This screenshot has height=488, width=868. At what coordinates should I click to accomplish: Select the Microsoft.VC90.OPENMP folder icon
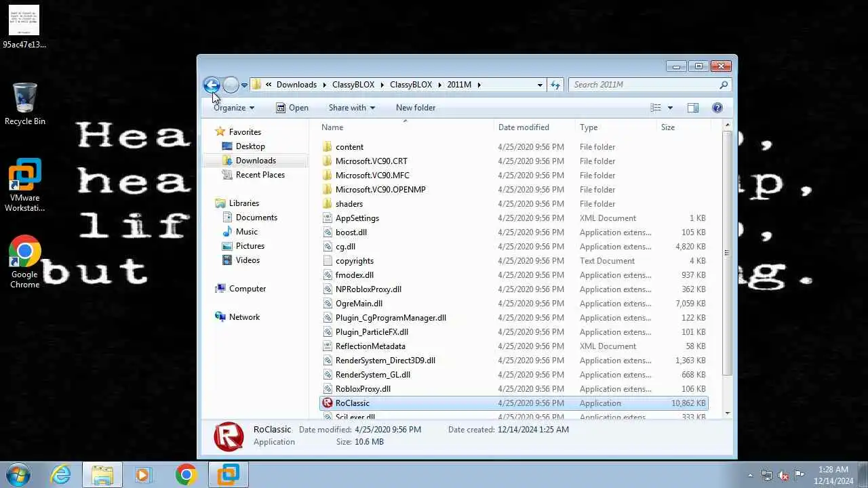[328, 190]
